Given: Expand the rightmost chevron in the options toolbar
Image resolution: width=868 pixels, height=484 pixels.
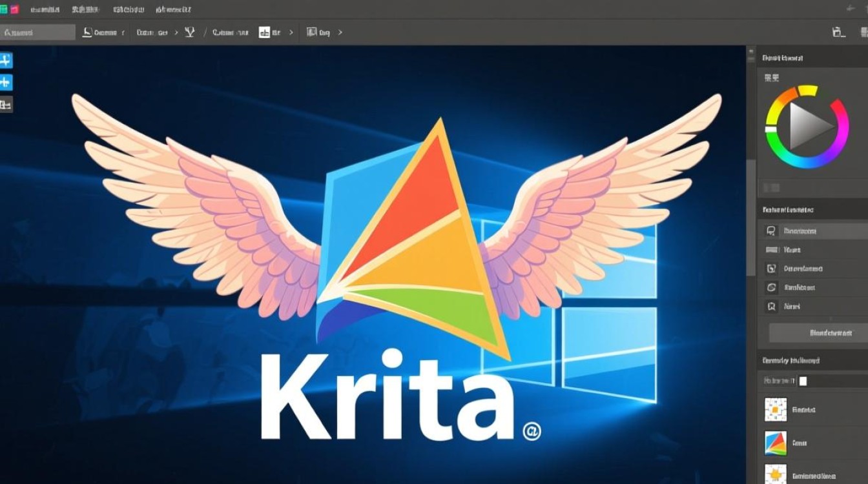Looking at the screenshot, I should [339, 32].
